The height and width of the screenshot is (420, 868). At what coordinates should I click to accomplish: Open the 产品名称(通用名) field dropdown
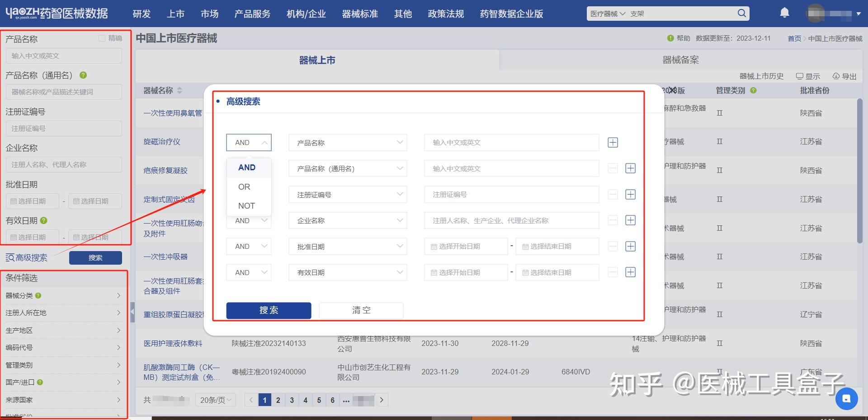click(x=348, y=168)
